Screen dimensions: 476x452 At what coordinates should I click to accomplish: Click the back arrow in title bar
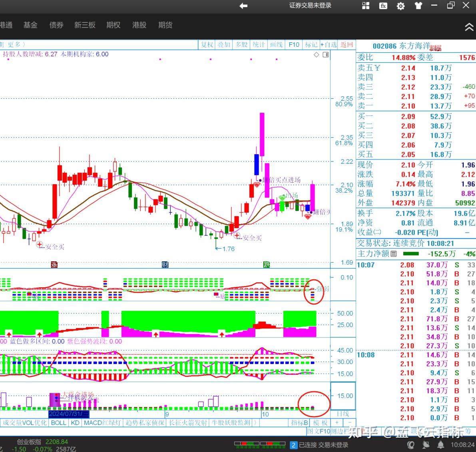click(243, 6)
